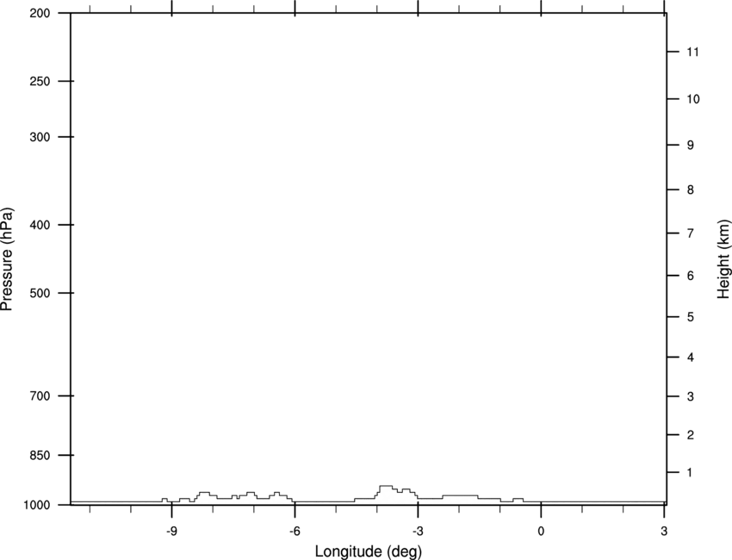Click the 4 km height label

pyautogui.click(x=691, y=358)
